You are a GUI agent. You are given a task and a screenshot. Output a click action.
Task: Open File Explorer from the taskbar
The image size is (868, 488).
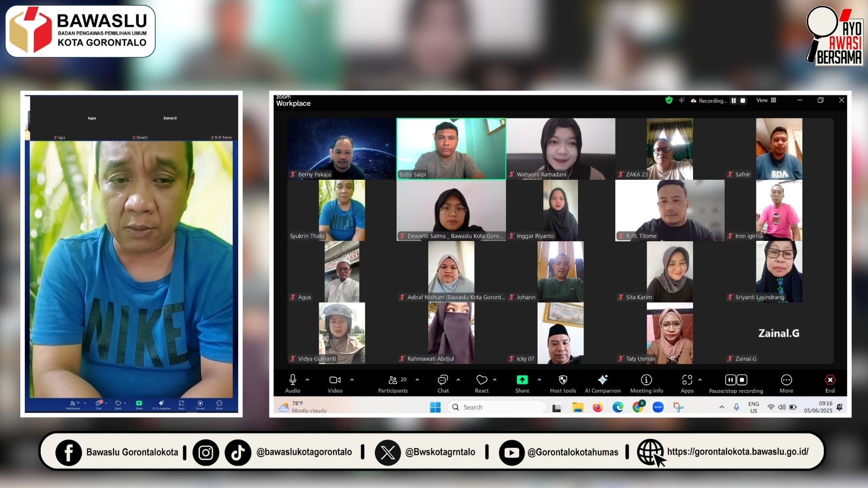pyautogui.click(x=578, y=407)
